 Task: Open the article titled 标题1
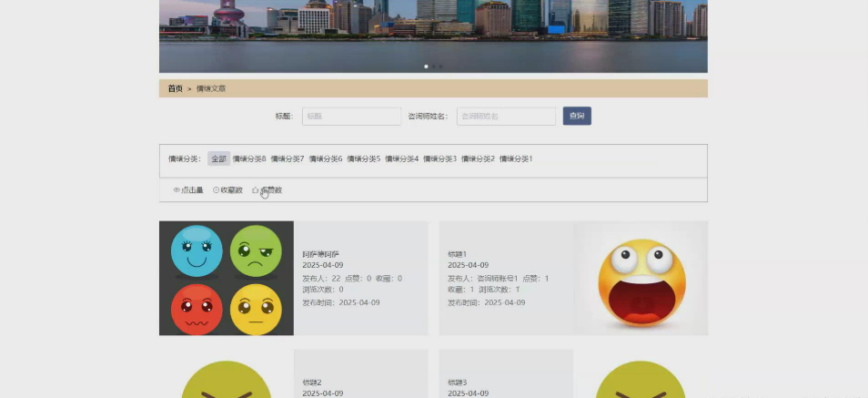click(458, 254)
